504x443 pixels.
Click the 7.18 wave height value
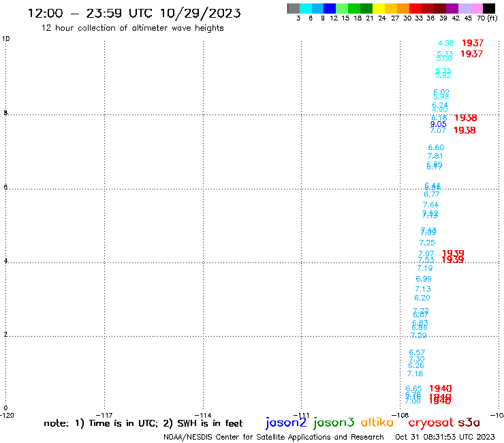click(x=415, y=374)
